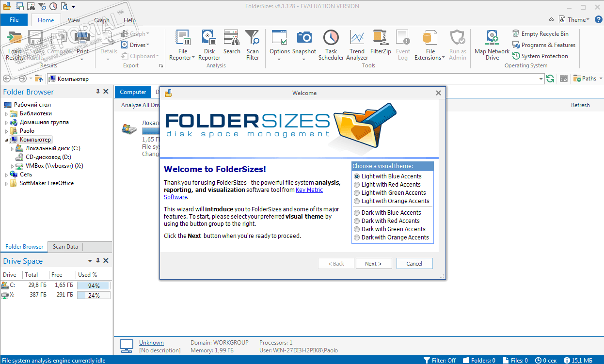604x364 pixels.
Task: Select the Folder Browser bottom tab
Action: [24, 247]
